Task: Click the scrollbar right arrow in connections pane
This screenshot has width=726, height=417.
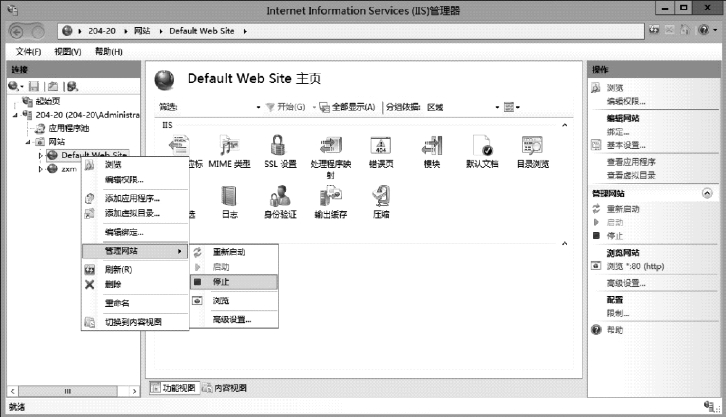Action: (x=134, y=391)
